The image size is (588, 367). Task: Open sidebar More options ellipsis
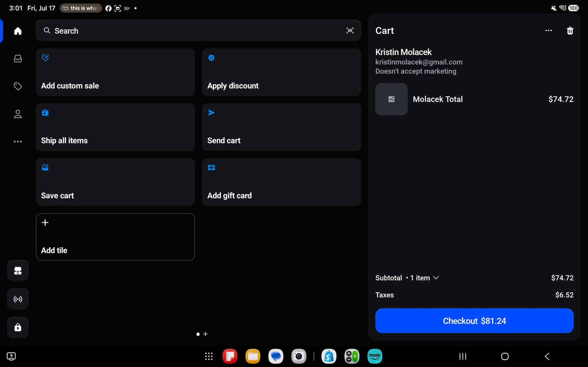pyautogui.click(x=18, y=141)
